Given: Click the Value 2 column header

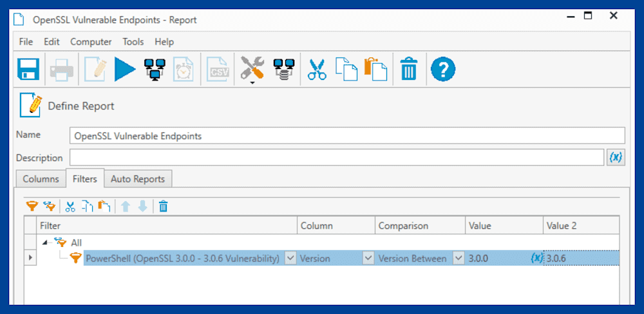Looking at the screenshot, I should tap(581, 226).
